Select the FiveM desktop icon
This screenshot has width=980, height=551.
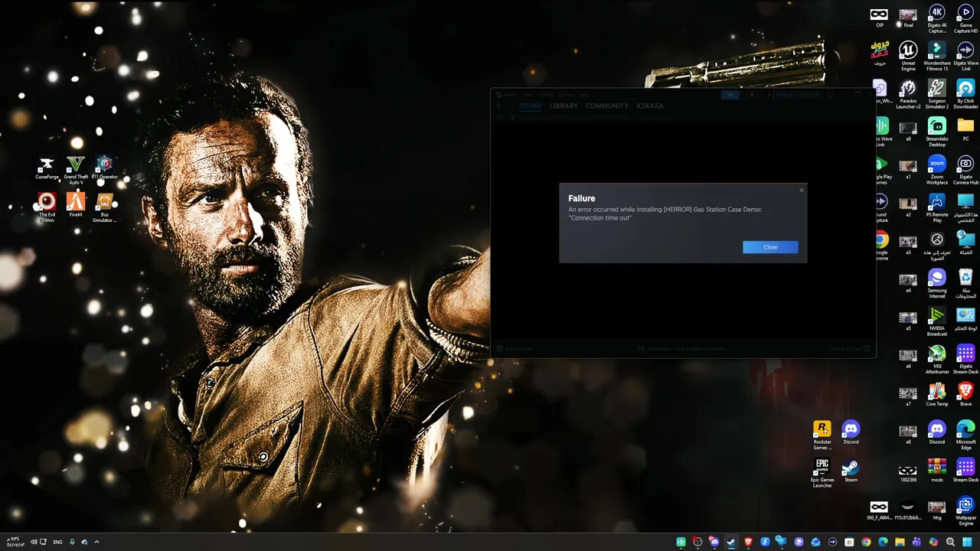point(76,205)
